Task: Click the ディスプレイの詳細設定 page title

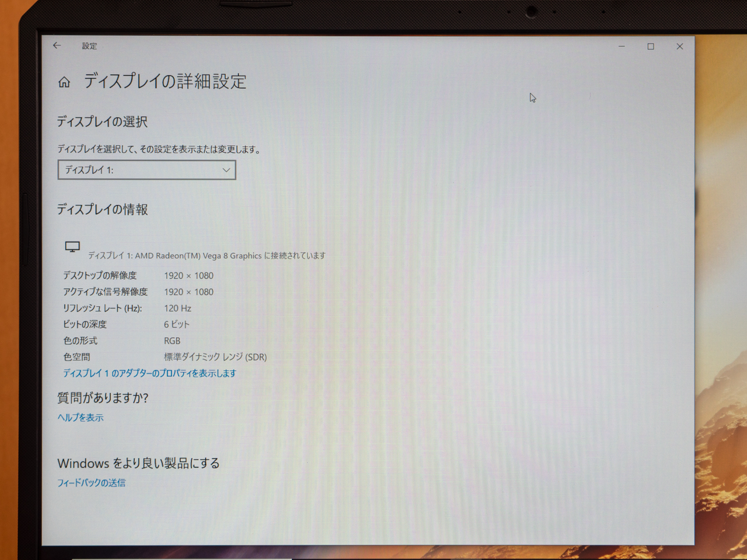Action: pos(165,81)
